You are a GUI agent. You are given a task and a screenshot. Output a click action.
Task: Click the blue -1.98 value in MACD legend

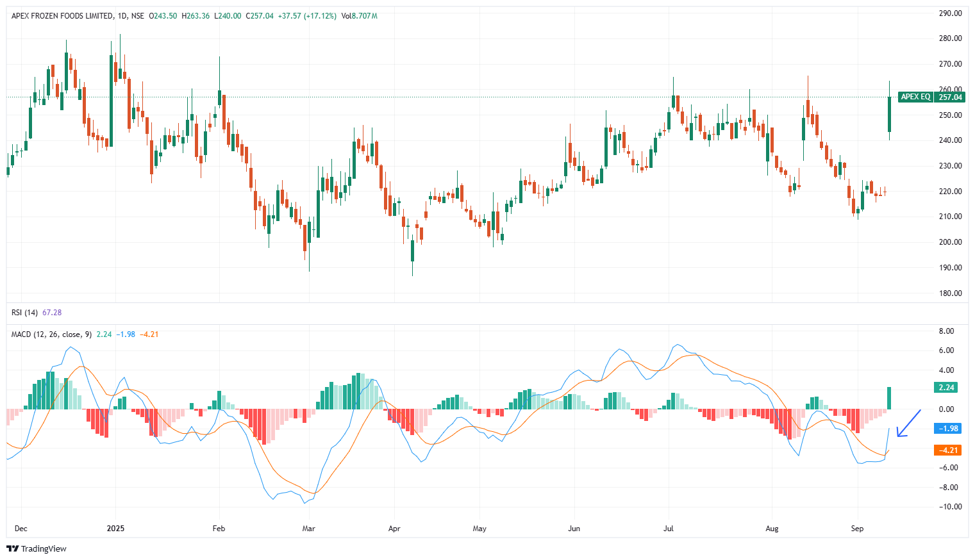point(126,334)
